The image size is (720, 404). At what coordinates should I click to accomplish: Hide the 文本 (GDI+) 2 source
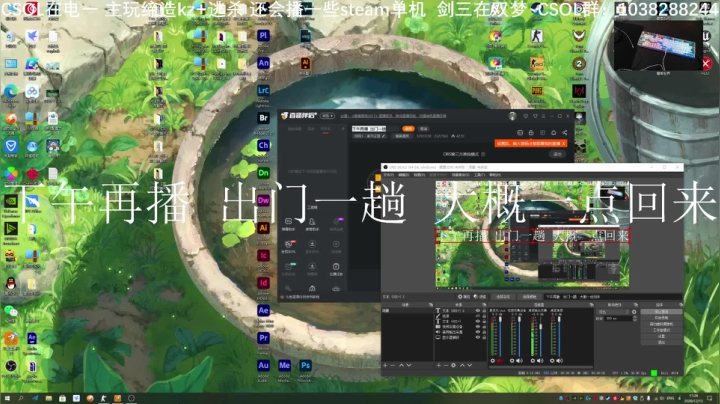pyautogui.click(x=478, y=311)
